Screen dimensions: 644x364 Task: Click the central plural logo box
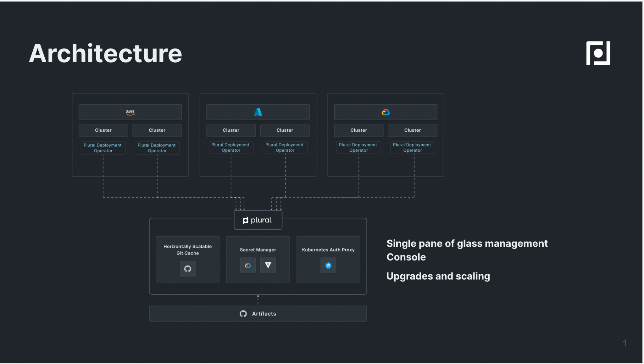tap(258, 220)
